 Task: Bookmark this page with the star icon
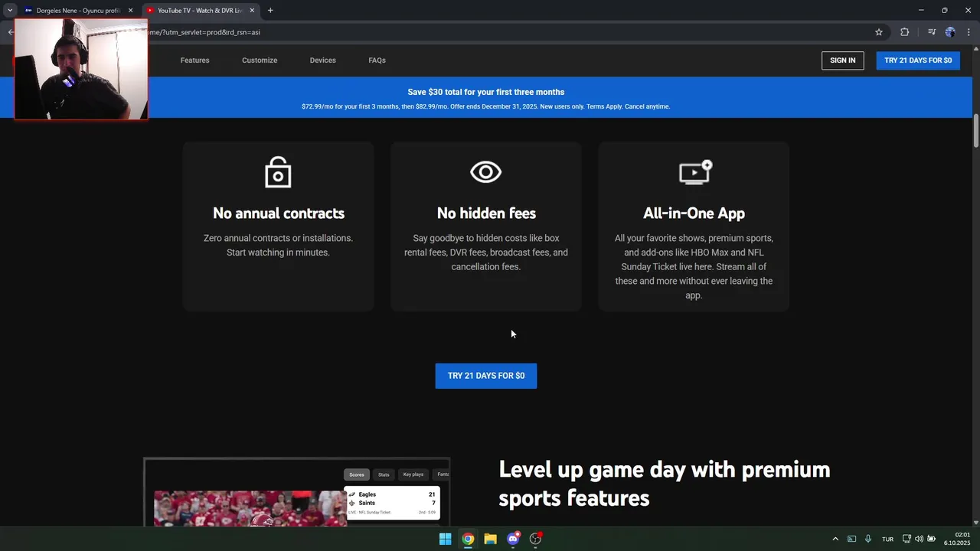click(879, 32)
